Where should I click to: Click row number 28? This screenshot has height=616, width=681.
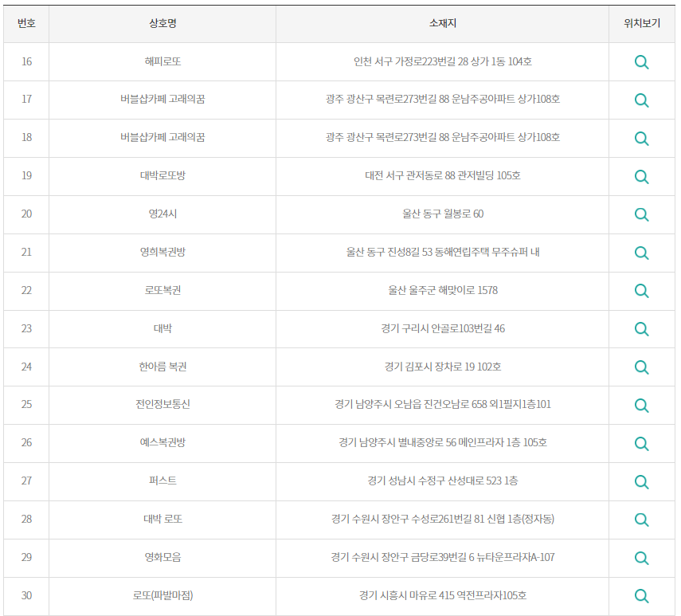point(26,519)
